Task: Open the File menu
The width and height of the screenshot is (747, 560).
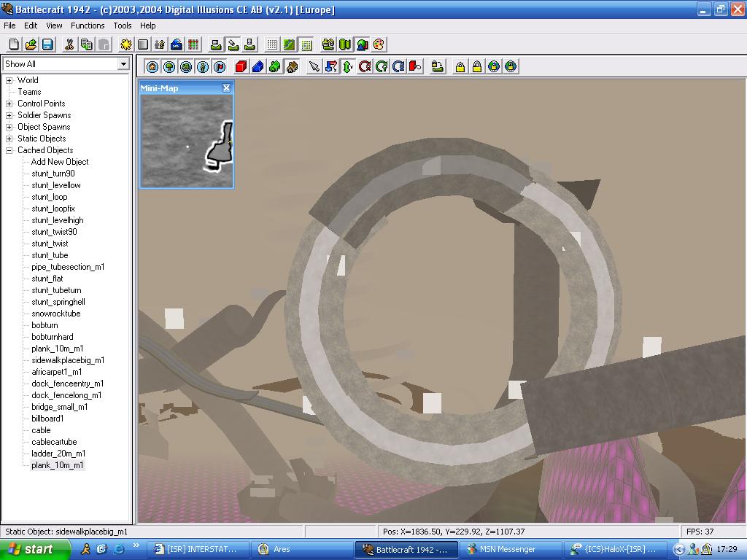Action: [x=9, y=26]
